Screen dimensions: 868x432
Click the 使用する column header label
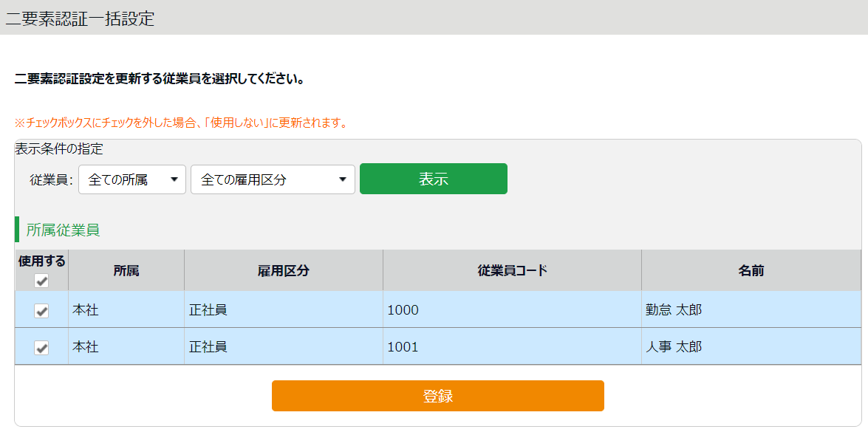pyautogui.click(x=42, y=261)
